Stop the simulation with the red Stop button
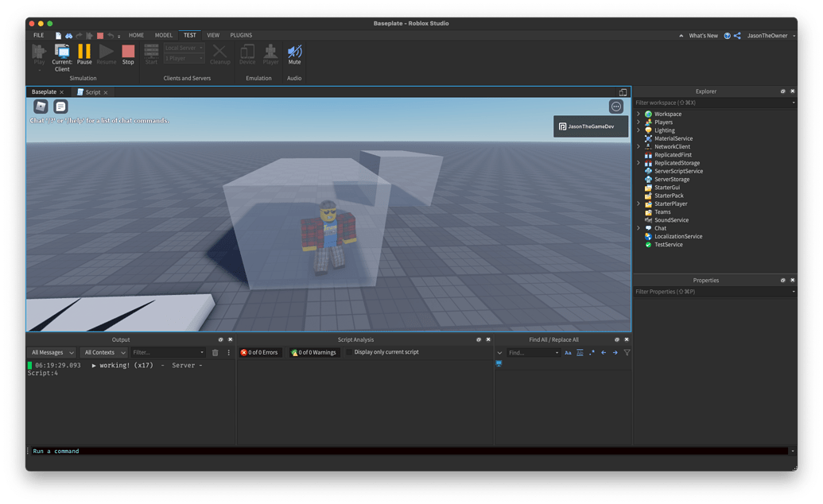The height and width of the screenshot is (504, 823). [128, 53]
